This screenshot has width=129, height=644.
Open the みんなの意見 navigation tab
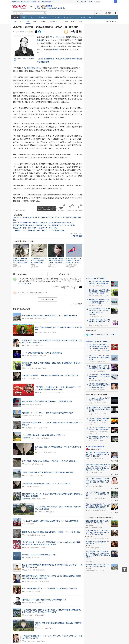click(x=68, y=17)
